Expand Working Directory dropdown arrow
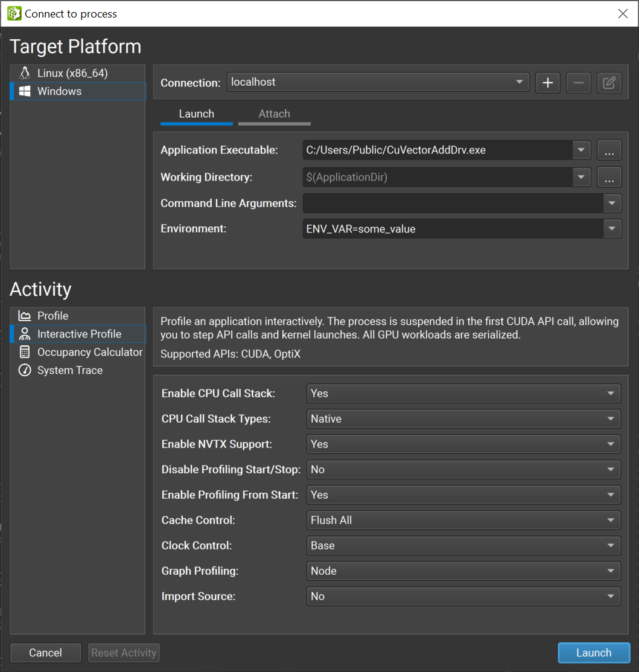This screenshot has width=639, height=672. (581, 177)
